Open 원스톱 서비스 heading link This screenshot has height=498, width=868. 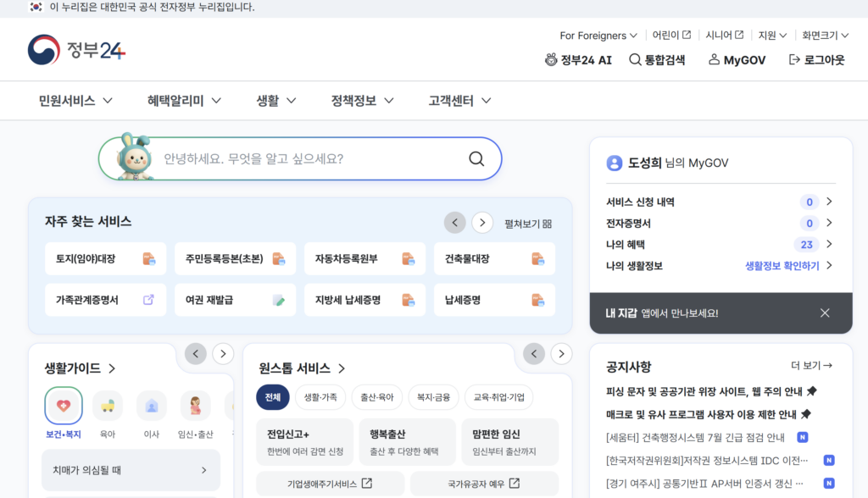pyautogui.click(x=303, y=368)
